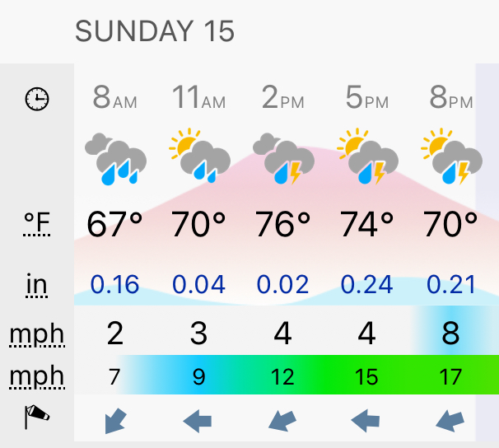Image resolution: width=499 pixels, height=448 pixels.
Task: Click the 76° temperature at 2PM
Action: (283, 224)
